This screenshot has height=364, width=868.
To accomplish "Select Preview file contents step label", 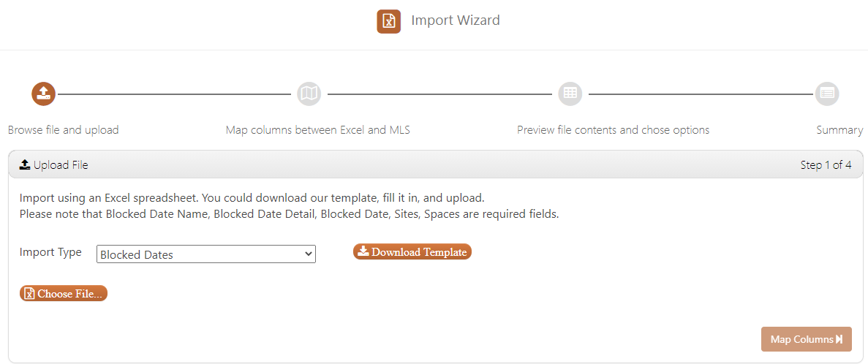I will [614, 130].
